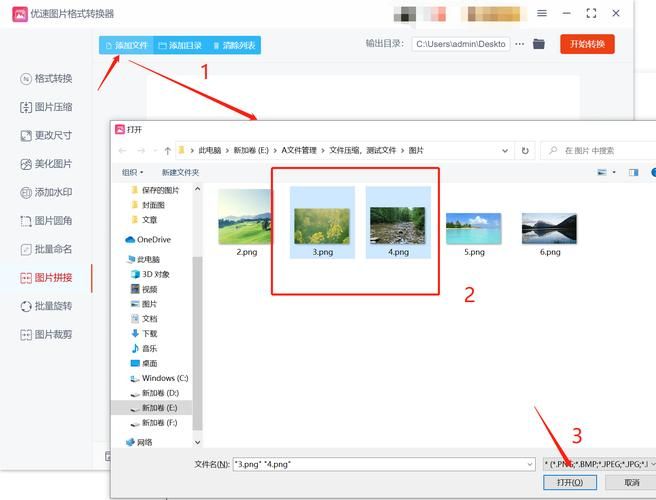Select 图片裁剪 in the sidebar
This screenshot has width=656, height=500.
click(46, 335)
